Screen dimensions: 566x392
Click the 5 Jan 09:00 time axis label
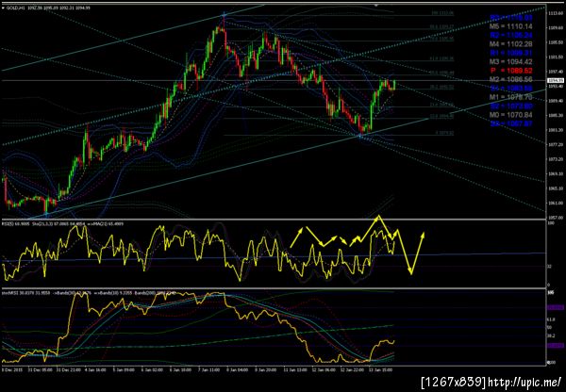point(123,370)
